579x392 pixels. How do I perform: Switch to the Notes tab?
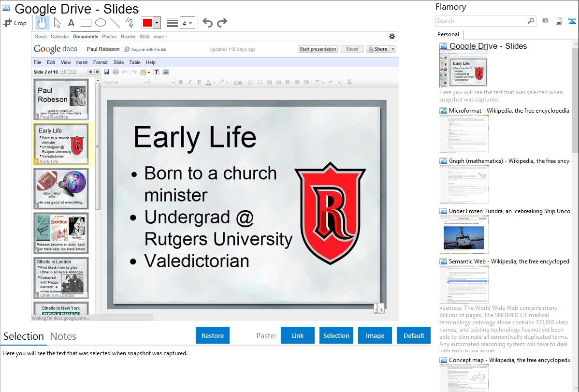pyautogui.click(x=63, y=336)
